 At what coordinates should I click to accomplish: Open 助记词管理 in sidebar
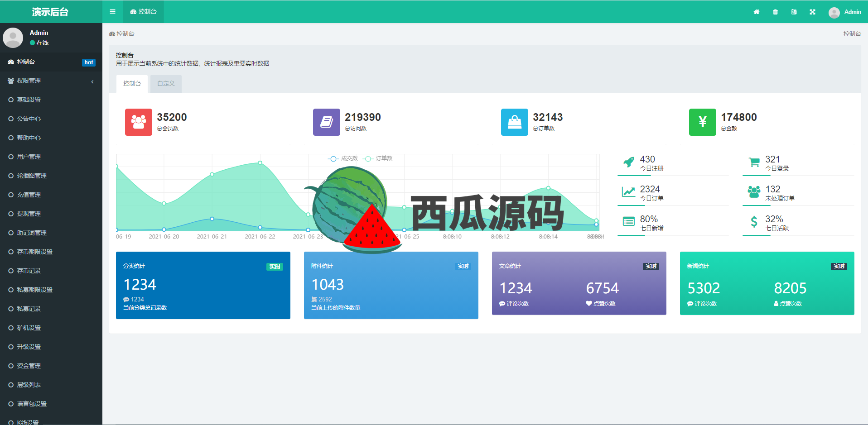51,233
